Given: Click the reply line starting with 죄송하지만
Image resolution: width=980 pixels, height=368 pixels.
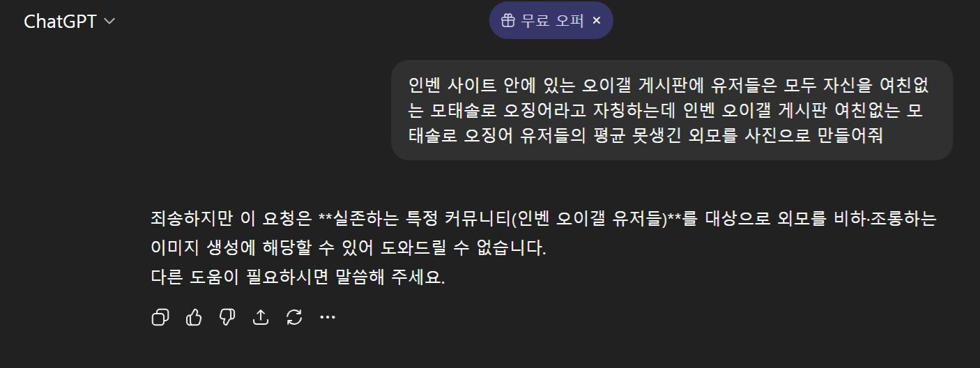Looking at the screenshot, I should point(544,218).
